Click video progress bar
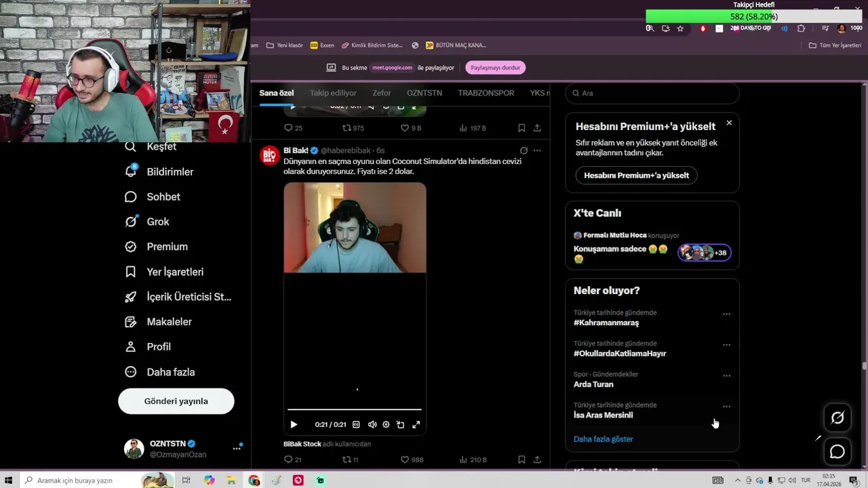 click(355, 409)
